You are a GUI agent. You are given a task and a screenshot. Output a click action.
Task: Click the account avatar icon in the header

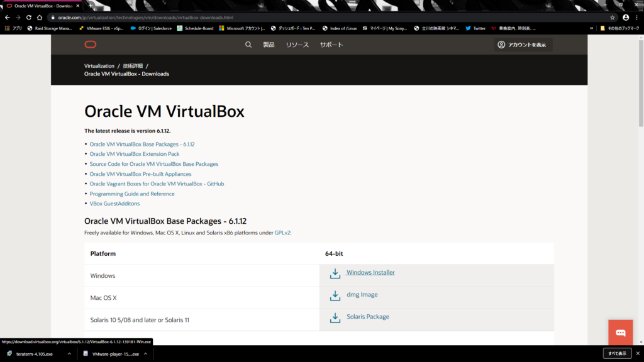(x=501, y=45)
